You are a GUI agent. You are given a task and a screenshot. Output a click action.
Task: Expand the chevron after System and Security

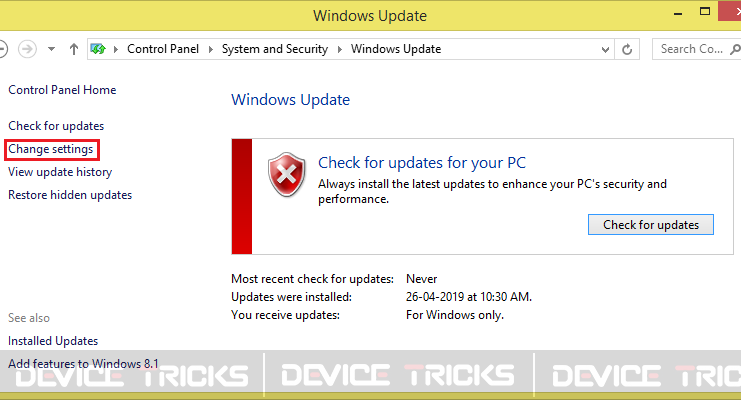pyautogui.click(x=340, y=49)
